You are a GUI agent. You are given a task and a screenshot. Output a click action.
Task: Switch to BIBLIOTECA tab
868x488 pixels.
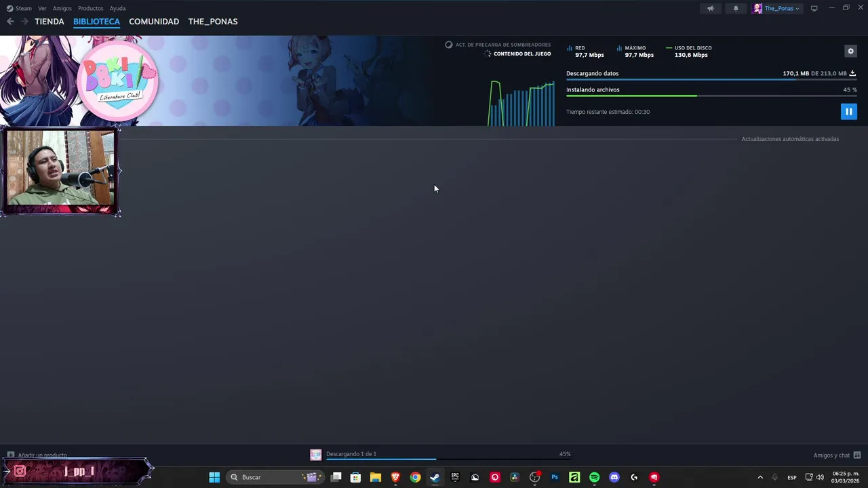click(x=96, y=21)
